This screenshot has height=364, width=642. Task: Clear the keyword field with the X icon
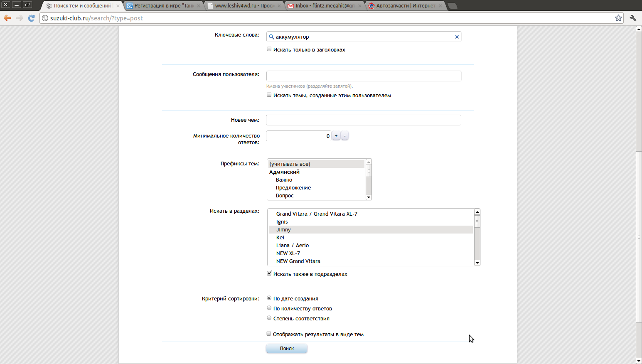click(457, 37)
